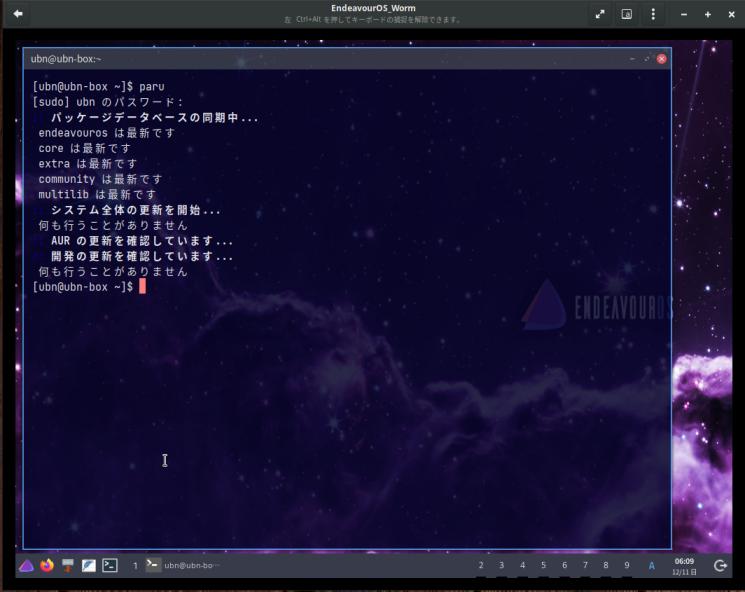Switch to workspace 9
Viewport: 745px width, 592px height.
pyautogui.click(x=627, y=565)
